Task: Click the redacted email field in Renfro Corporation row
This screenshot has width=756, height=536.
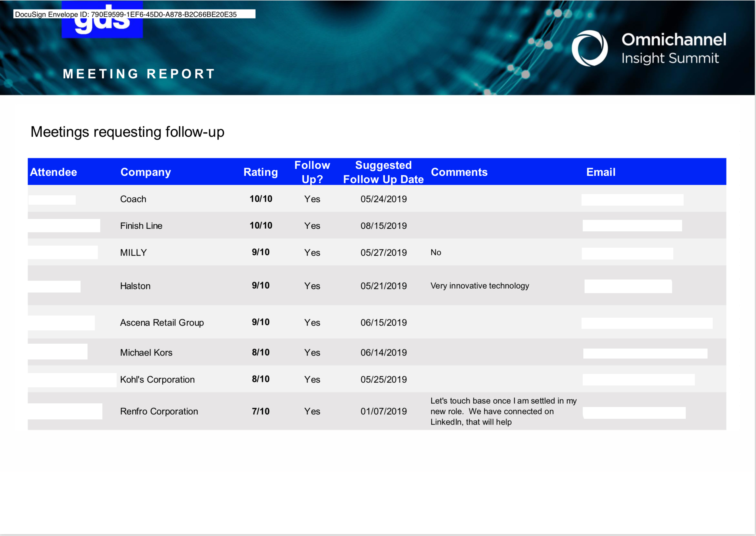Action: pos(634,413)
